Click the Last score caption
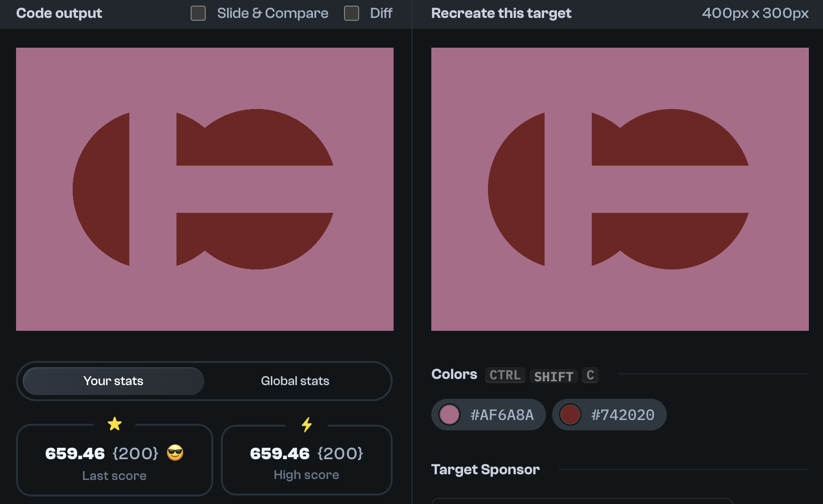 (114, 476)
